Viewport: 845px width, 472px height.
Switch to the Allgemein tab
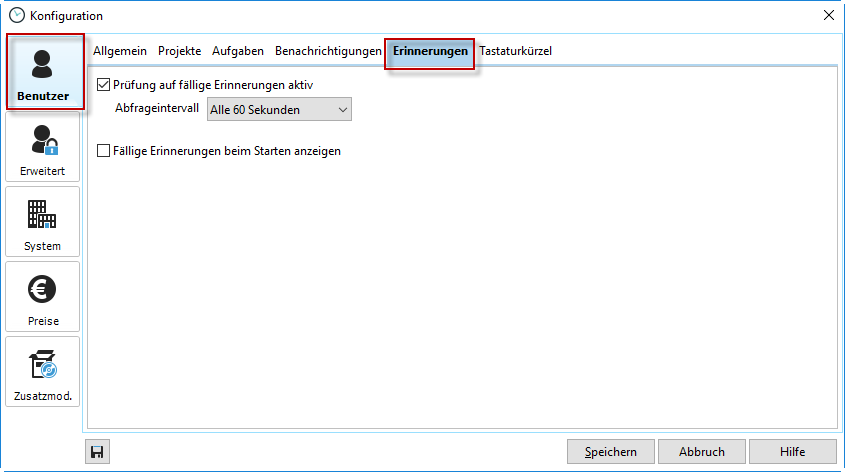click(120, 51)
